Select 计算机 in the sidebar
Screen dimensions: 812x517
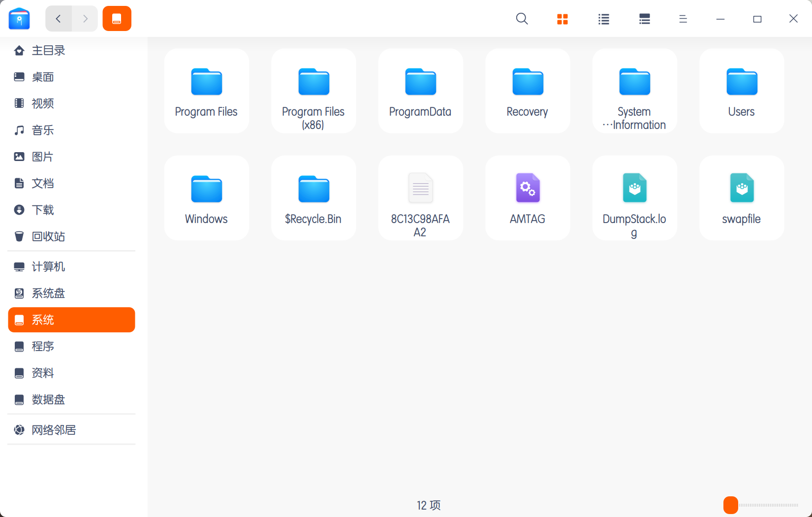tap(71, 266)
